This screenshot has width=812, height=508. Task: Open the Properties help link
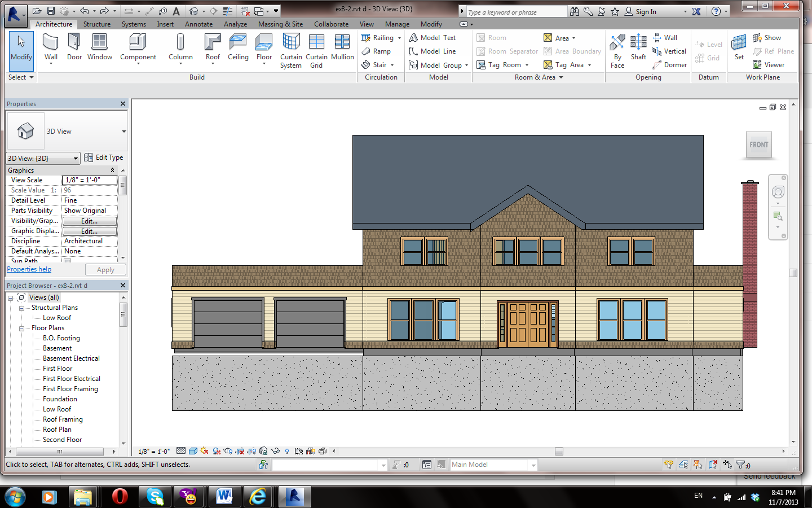pos(29,269)
